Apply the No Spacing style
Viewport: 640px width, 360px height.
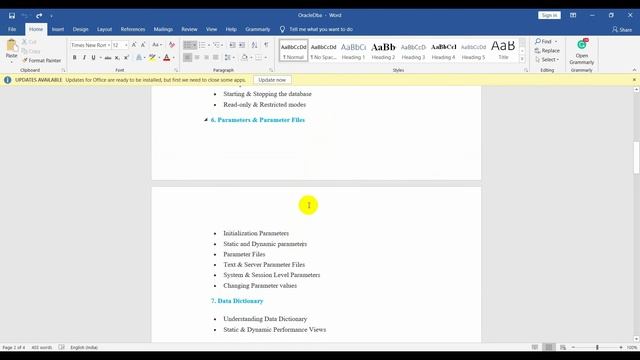(x=323, y=51)
